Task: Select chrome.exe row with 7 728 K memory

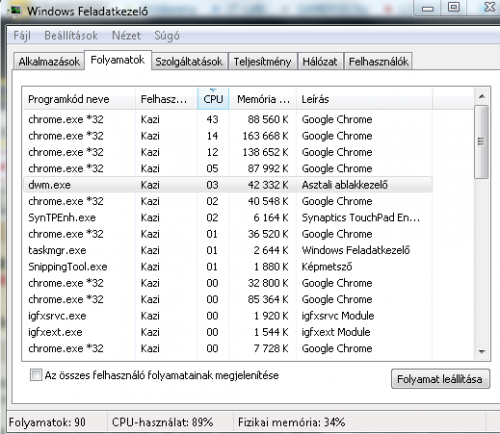Action: 228,348
